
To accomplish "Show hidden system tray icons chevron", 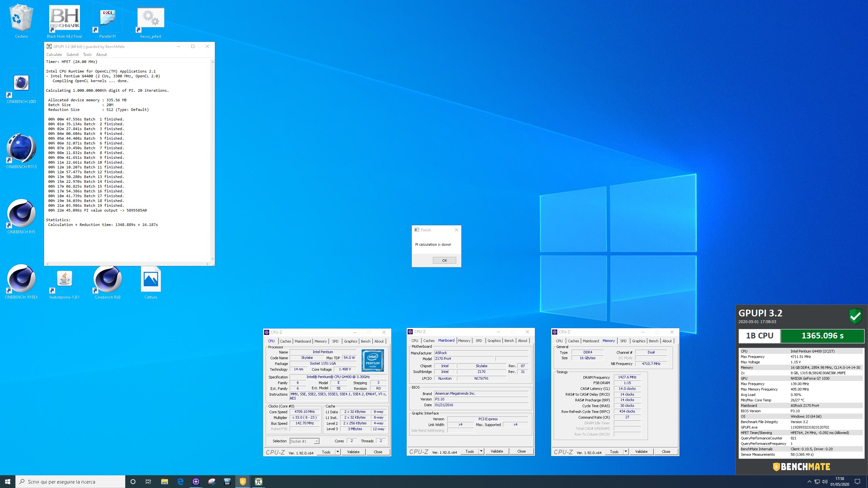I will 809,482.
